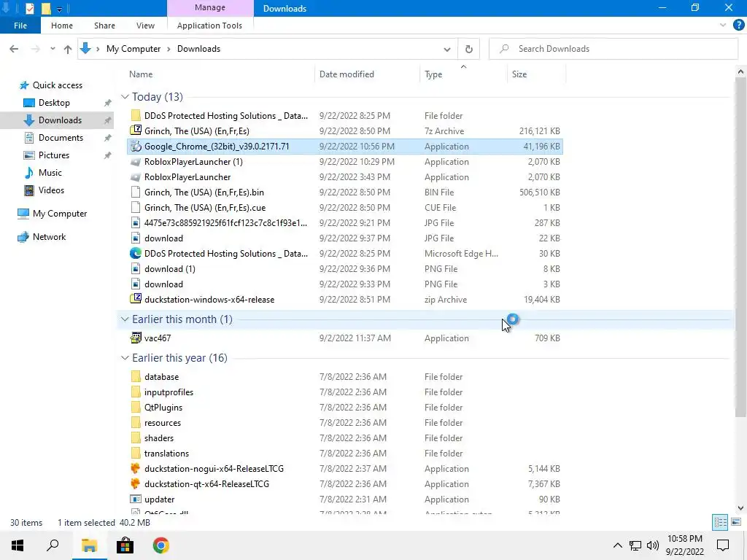Viewport: 747px width, 560px height.
Task: Select duckstation-windows-x64-release zip icon
Action: point(136,299)
